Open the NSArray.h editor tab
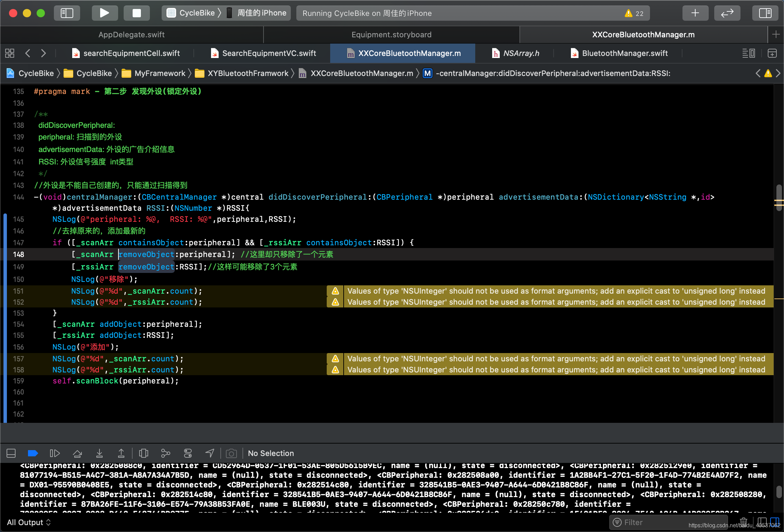 tap(515, 53)
